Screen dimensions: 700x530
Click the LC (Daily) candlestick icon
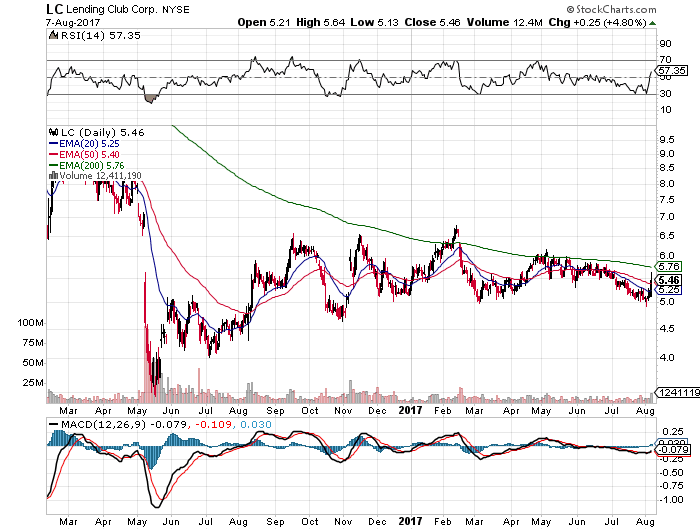(x=54, y=132)
